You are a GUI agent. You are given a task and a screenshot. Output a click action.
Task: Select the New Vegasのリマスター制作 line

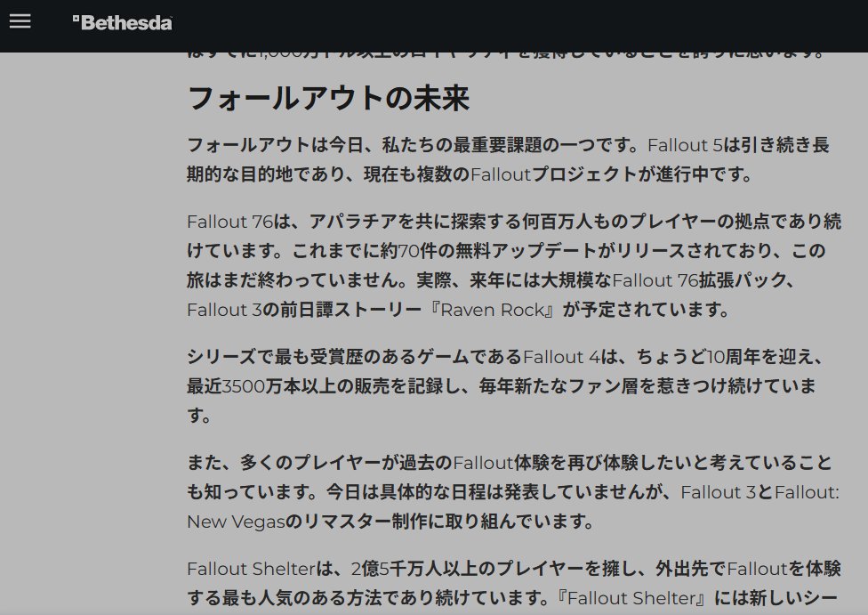390,522
